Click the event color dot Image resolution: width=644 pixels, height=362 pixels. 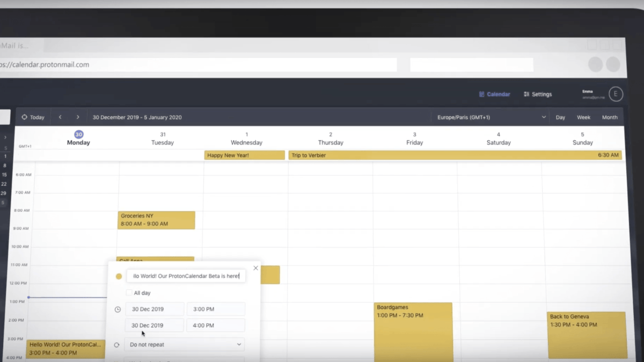coord(119,277)
